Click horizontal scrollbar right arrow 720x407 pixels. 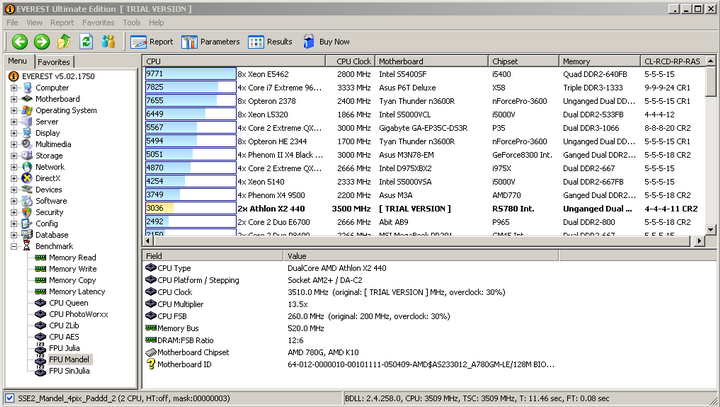click(699, 240)
